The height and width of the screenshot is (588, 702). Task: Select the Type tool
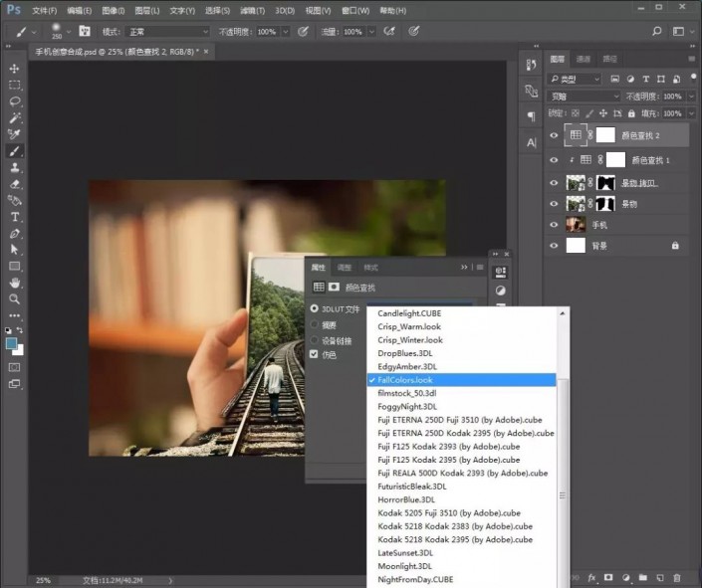14,217
